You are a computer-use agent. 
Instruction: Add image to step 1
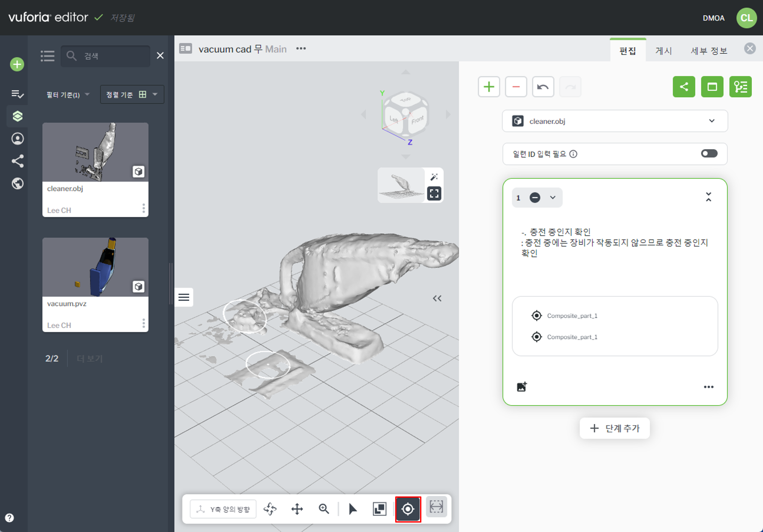pos(522,387)
